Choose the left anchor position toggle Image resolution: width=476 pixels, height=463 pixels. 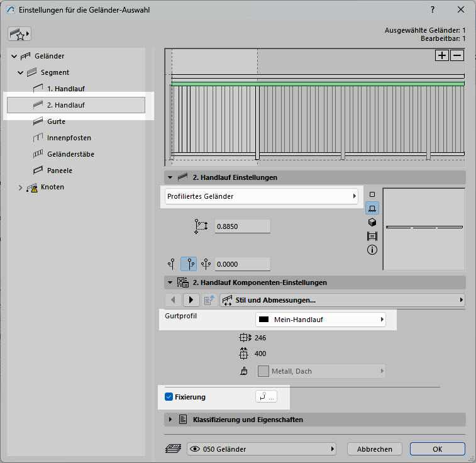click(x=172, y=264)
